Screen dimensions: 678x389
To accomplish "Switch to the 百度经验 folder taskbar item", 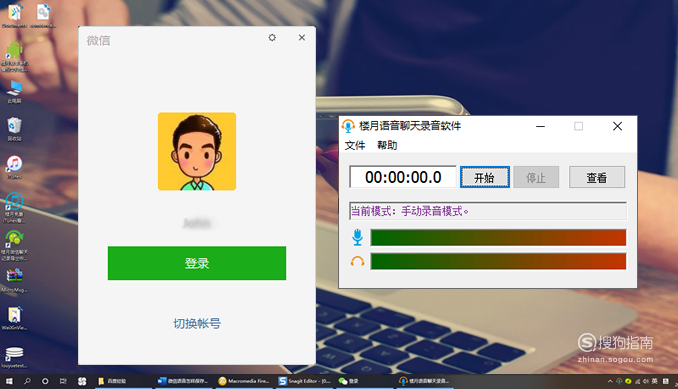I will 123,381.
